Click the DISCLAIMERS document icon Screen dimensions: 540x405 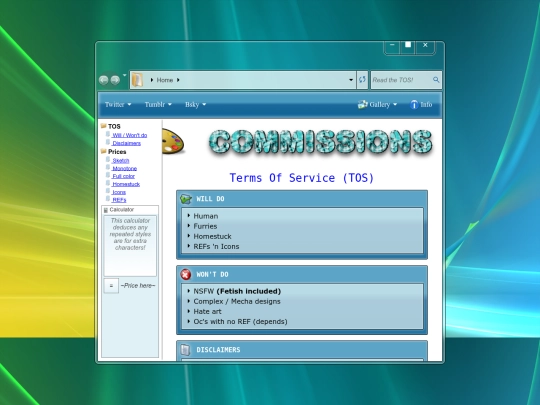click(x=185, y=350)
